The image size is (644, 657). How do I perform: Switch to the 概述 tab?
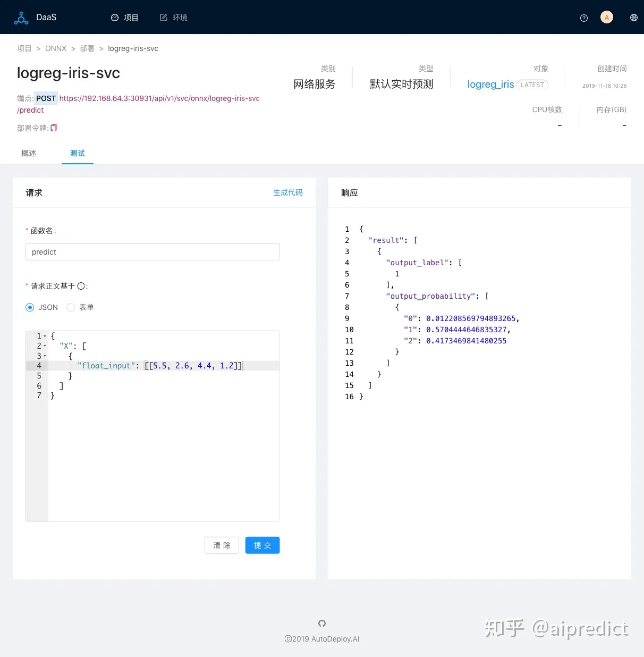28,153
